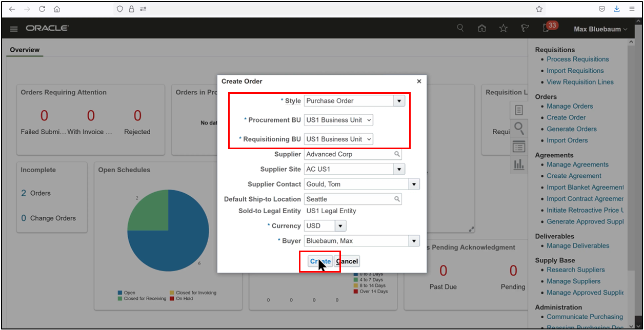Switch to the Overview tab

point(24,50)
